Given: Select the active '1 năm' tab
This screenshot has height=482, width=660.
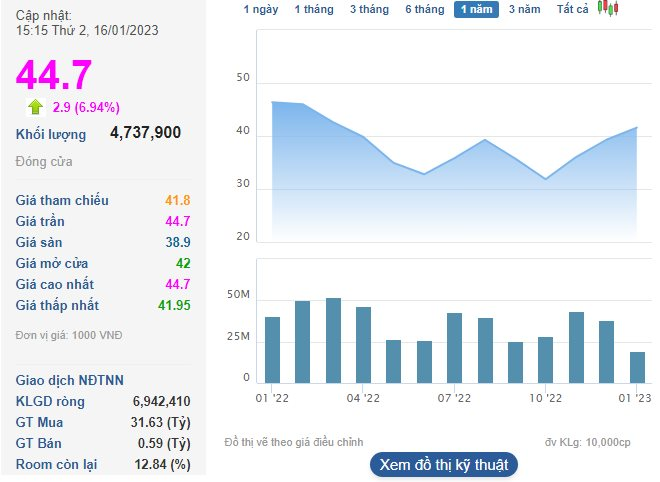Looking at the screenshot, I should click(x=476, y=9).
